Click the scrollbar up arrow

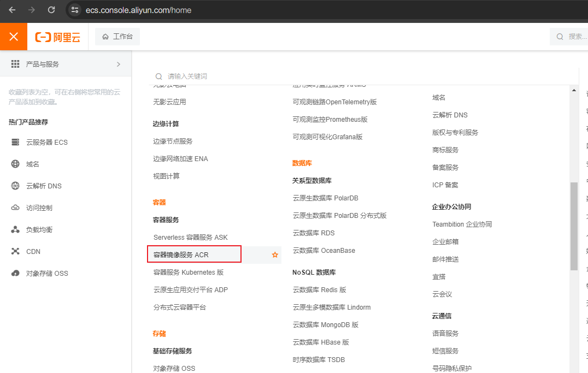pyautogui.click(x=574, y=90)
